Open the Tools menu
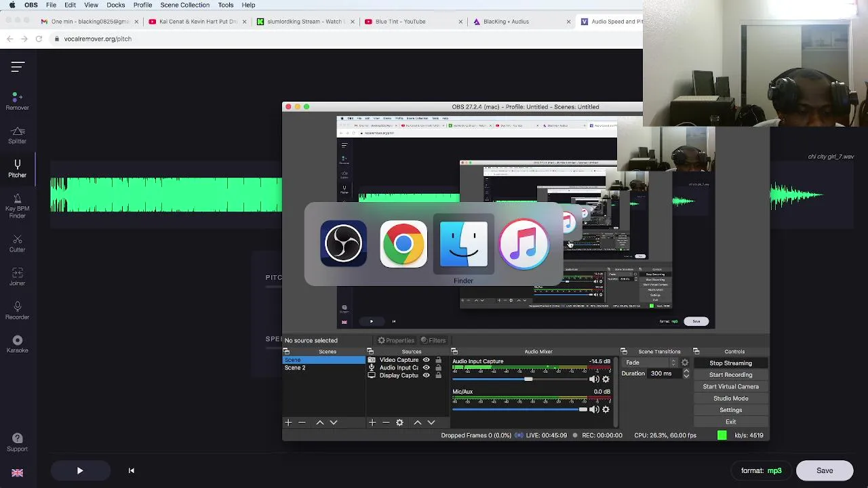This screenshot has height=488, width=868. point(226,5)
